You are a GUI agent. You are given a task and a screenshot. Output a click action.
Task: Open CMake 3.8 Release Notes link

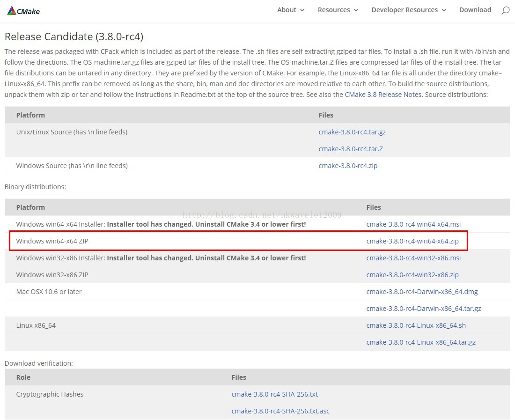click(x=383, y=95)
